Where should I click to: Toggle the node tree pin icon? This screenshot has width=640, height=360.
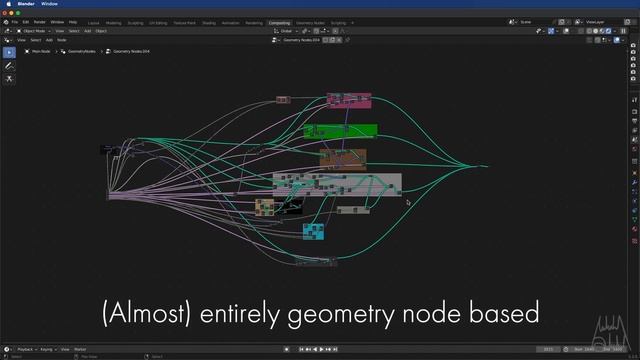pos(347,40)
